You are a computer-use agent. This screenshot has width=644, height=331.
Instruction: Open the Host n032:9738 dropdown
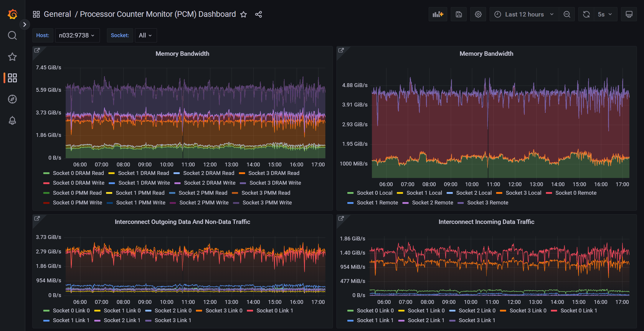coord(77,35)
